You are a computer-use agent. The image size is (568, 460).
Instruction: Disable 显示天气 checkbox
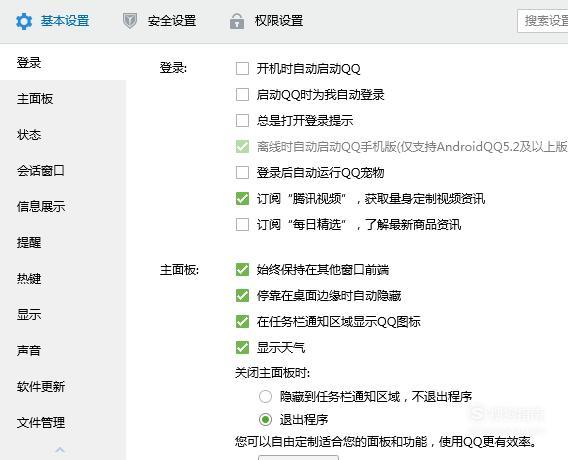242,348
